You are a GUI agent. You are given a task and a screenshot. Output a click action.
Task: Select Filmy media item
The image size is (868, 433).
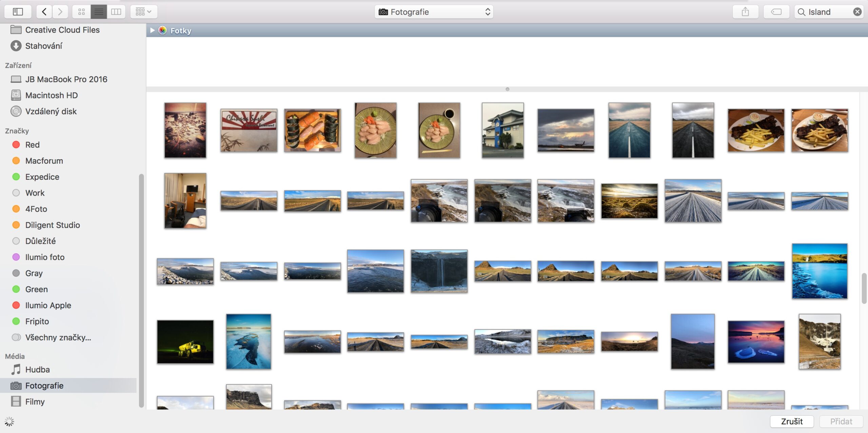click(35, 401)
